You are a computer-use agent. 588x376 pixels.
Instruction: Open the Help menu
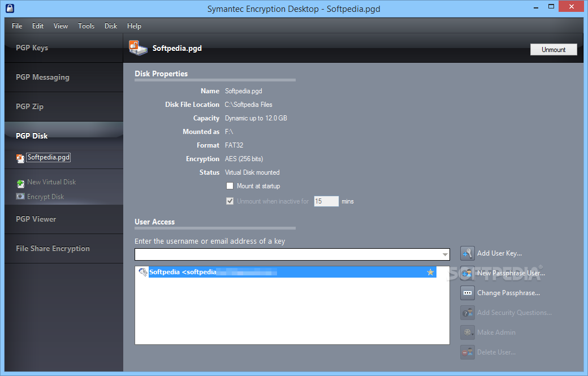134,26
